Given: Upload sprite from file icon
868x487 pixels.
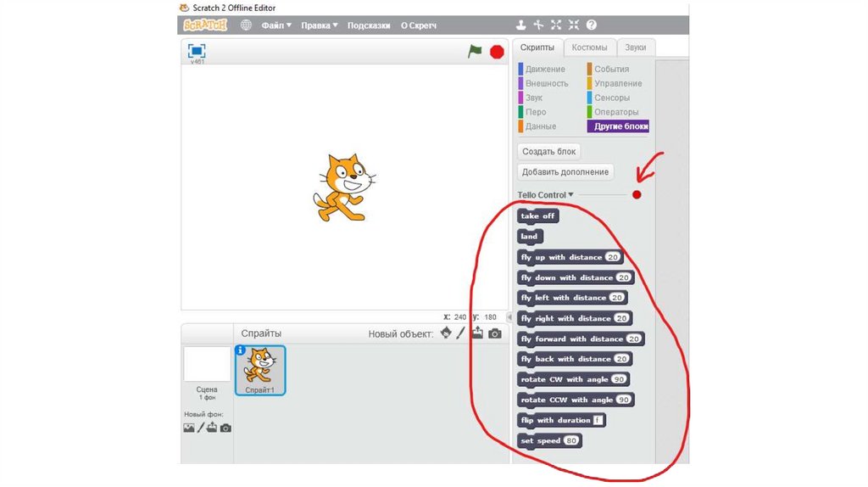Looking at the screenshot, I should coord(477,333).
